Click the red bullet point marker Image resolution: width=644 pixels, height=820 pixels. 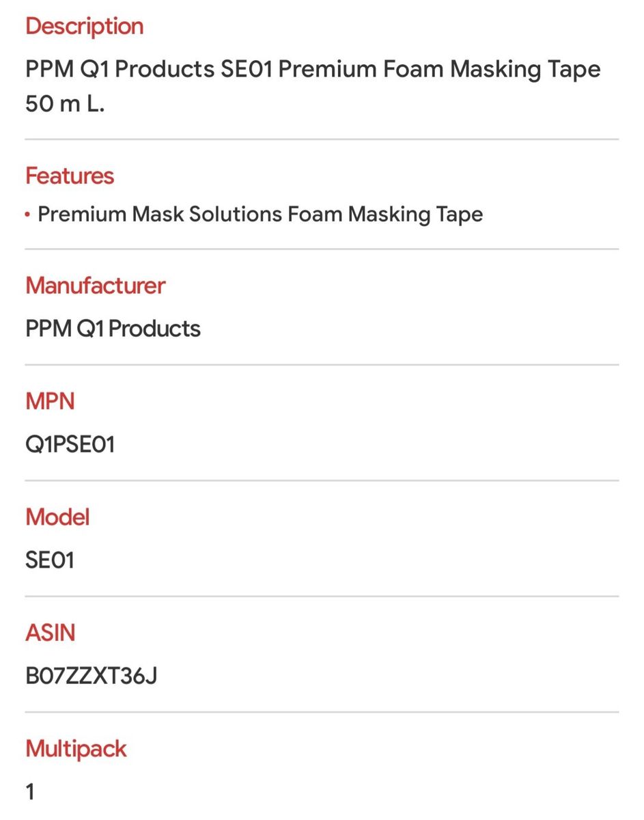point(28,215)
